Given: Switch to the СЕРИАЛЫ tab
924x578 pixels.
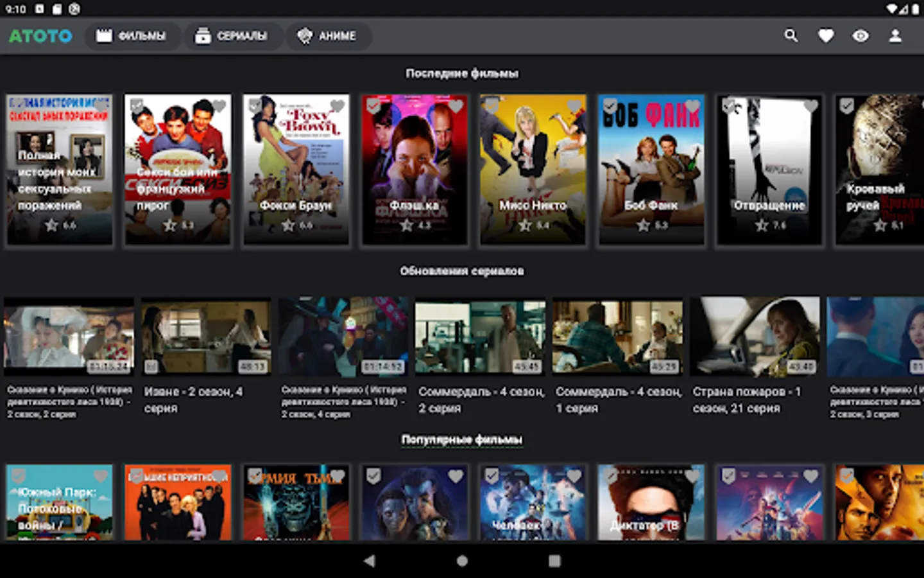Looking at the screenshot, I should click(x=232, y=36).
